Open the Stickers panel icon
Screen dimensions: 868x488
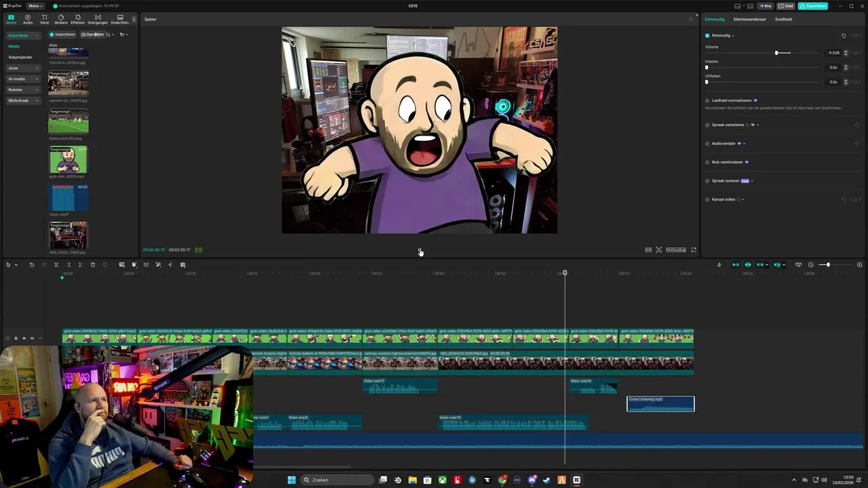pos(61,19)
